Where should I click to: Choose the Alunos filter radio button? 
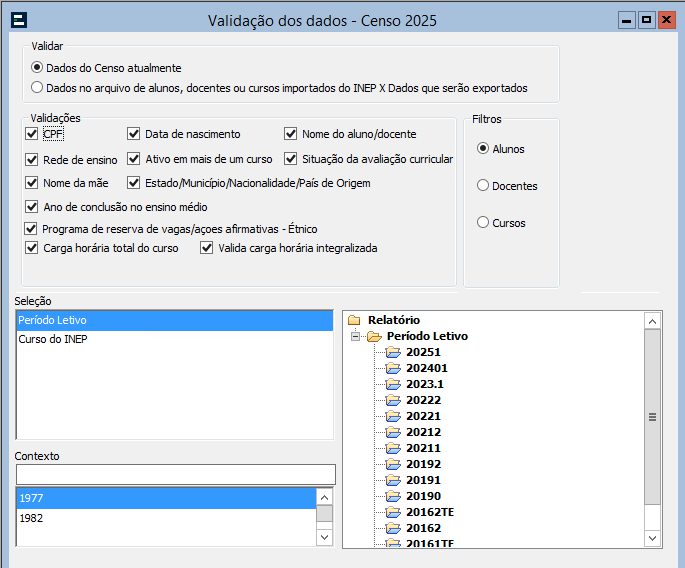pos(483,149)
